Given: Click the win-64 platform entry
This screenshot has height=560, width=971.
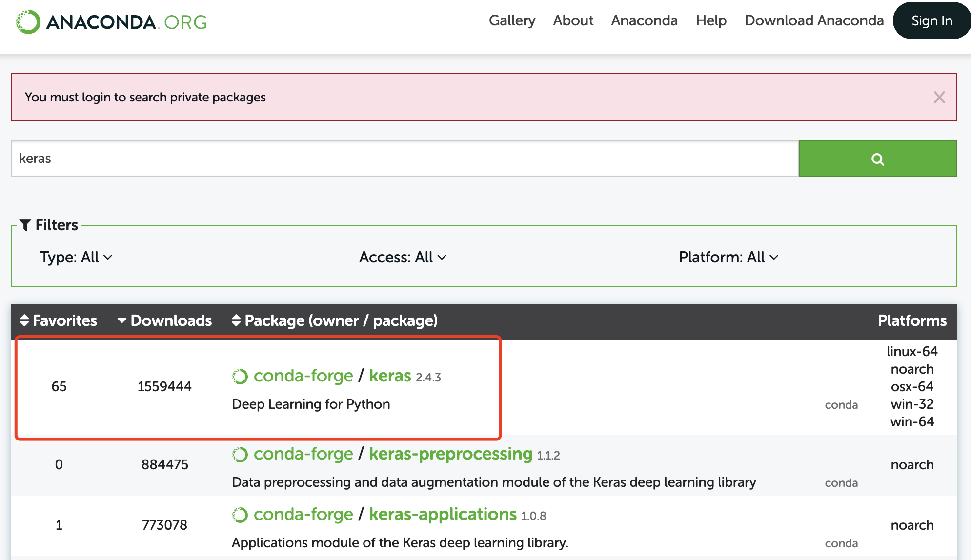Looking at the screenshot, I should coord(912,422).
